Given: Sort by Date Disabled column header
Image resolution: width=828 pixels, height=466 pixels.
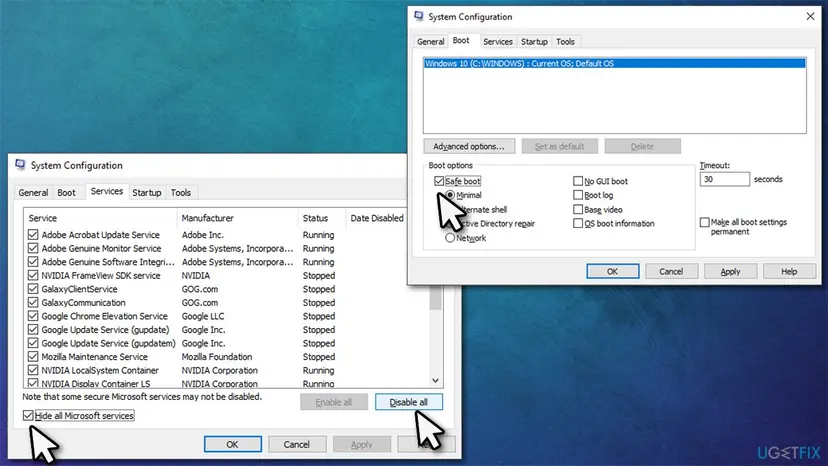Looking at the screenshot, I should 377,218.
